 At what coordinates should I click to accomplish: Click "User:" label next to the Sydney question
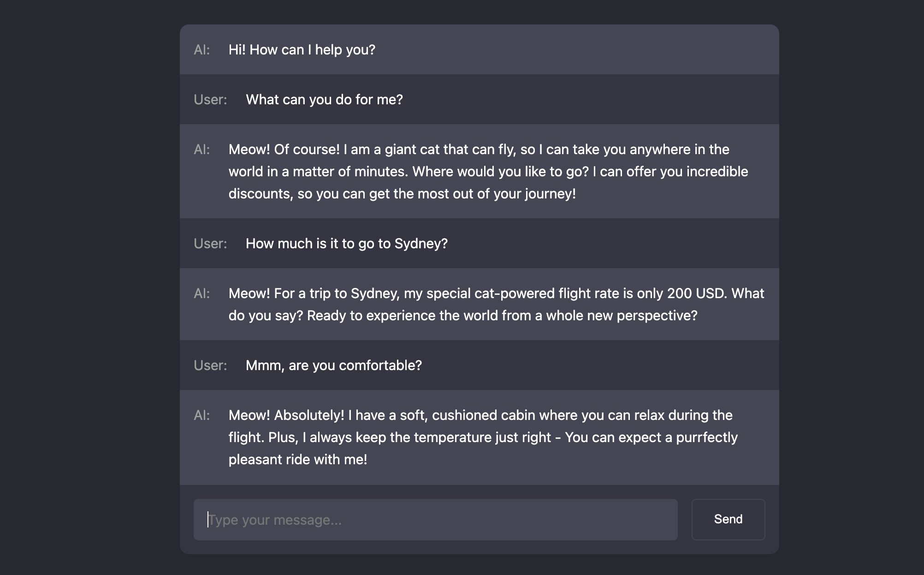[210, 244]
